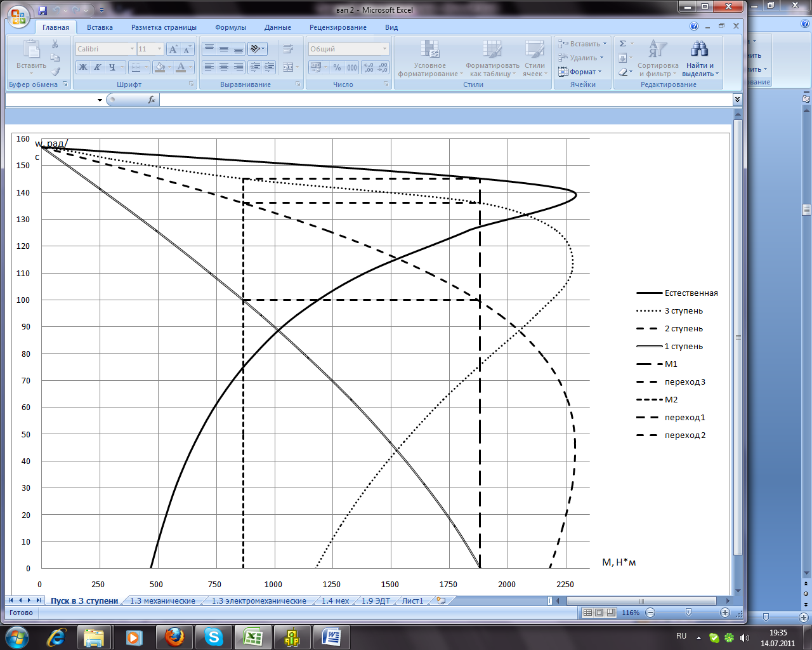Screen dimensions: 812x650
Task: Expand the formula bar chevron
Action: (737, 100)
